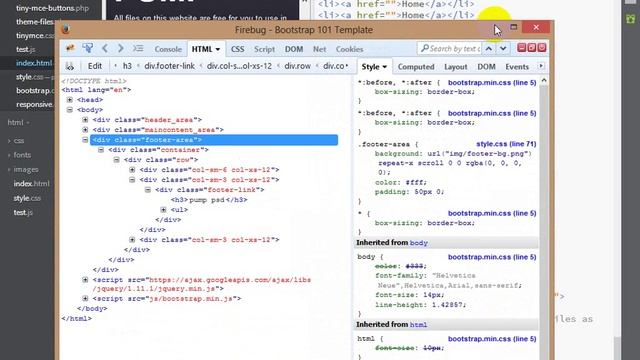Click the red detach Firebug button
This screenshot has height=360, width=640.
[x=532, y=48]
